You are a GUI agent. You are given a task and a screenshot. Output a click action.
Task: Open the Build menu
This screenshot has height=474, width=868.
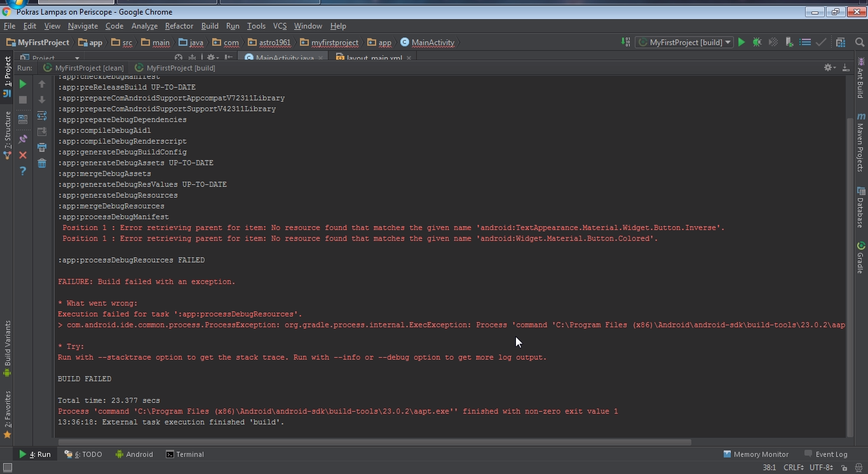[210, 26]
